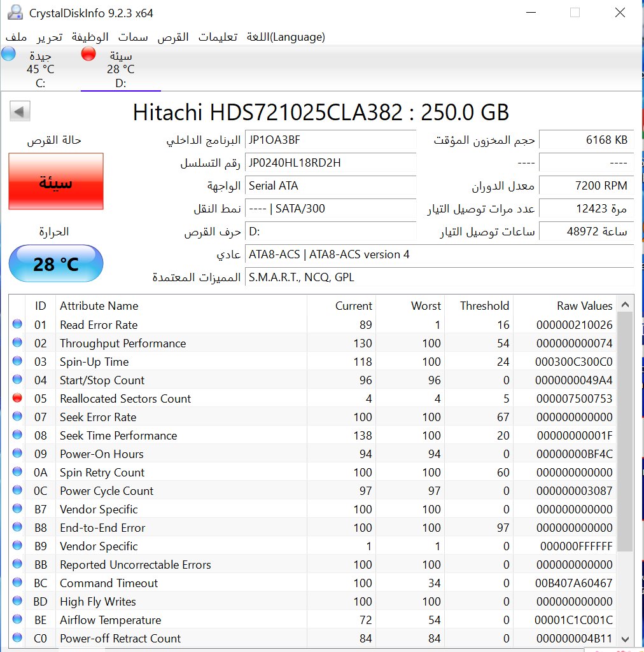Switch to the C: drive tab at 45 °C
Screen dimensions: 644x652
click(40, 69)
